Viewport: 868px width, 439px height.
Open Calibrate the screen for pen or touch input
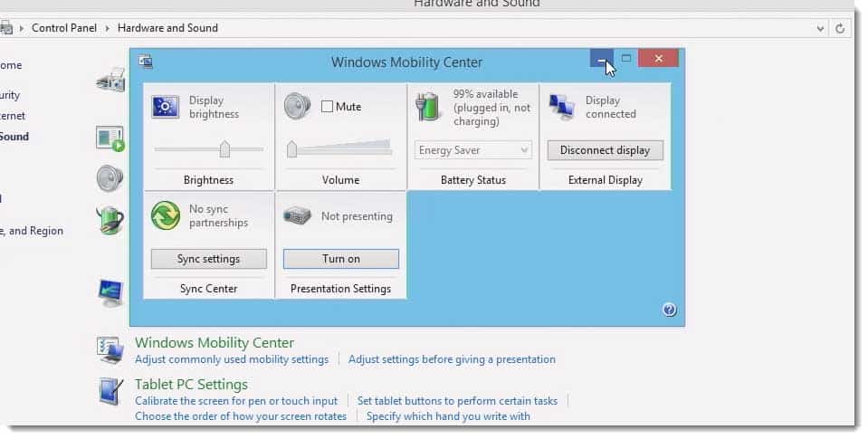(x=236, y=401)
